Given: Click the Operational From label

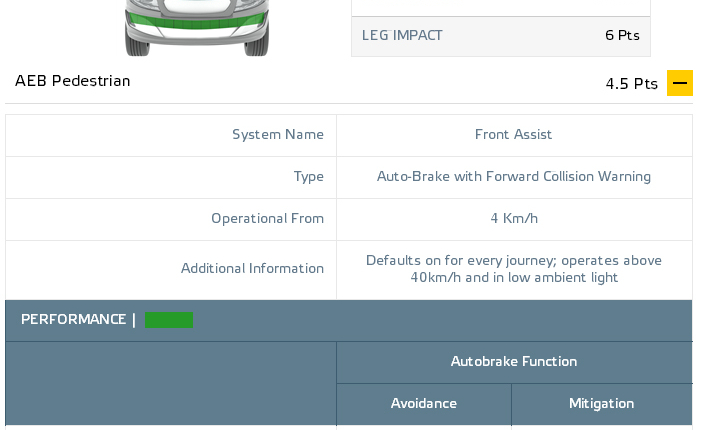Looking at the screenshot, I should pos(267,219).
